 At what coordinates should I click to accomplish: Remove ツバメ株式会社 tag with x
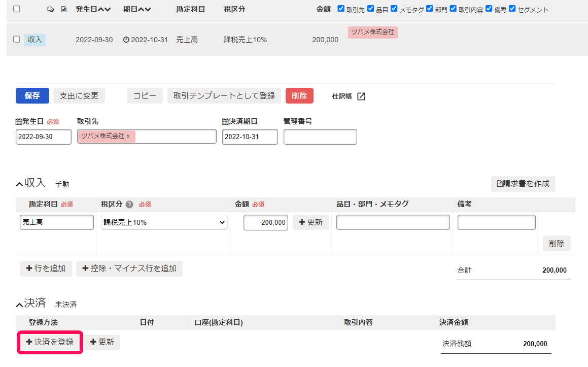point(128,136)
